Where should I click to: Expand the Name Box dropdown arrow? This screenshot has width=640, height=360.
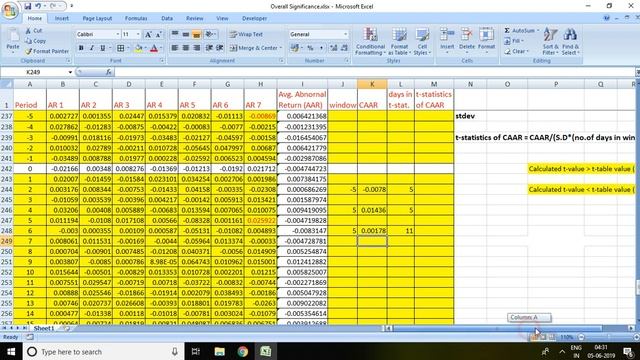pos(70,72)
